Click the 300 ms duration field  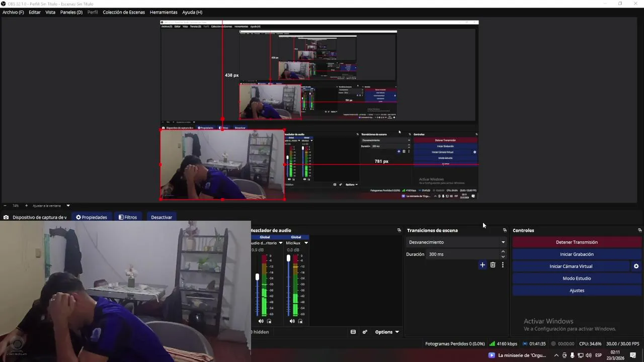(x=463, y=254)
